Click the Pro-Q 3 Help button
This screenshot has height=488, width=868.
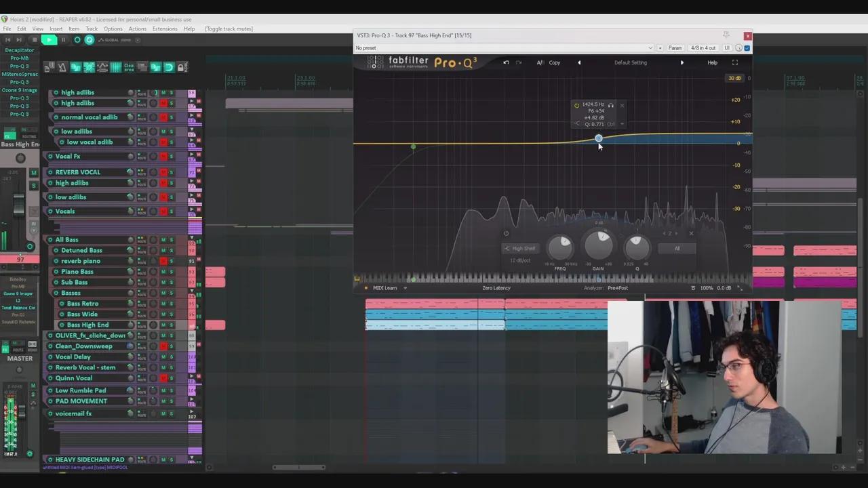(x=712, y=62)
